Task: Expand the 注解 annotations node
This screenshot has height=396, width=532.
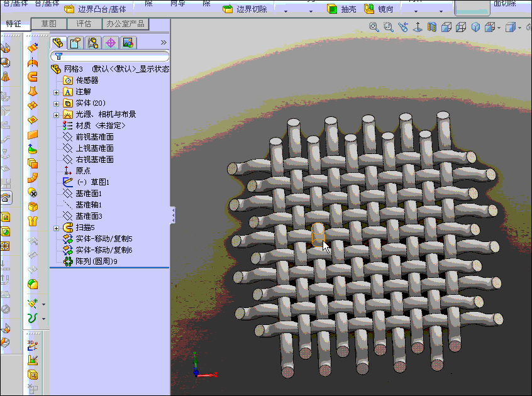Action: [x=57, y=92]
